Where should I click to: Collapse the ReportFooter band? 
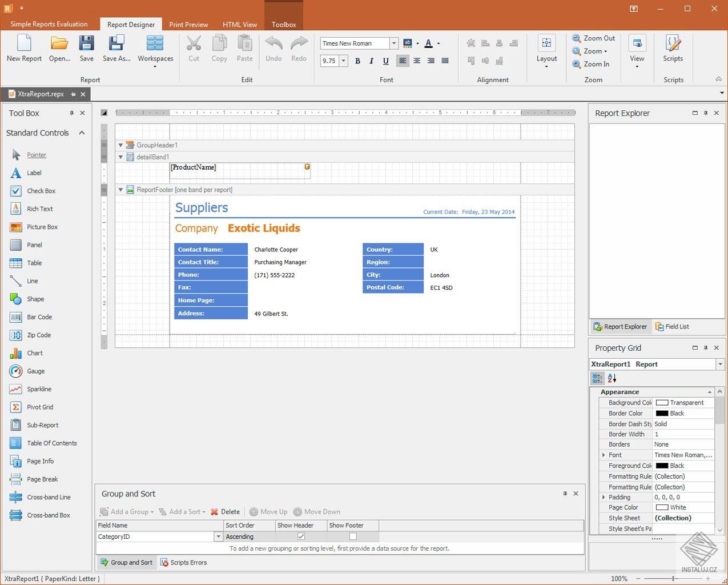coord(120,190)
